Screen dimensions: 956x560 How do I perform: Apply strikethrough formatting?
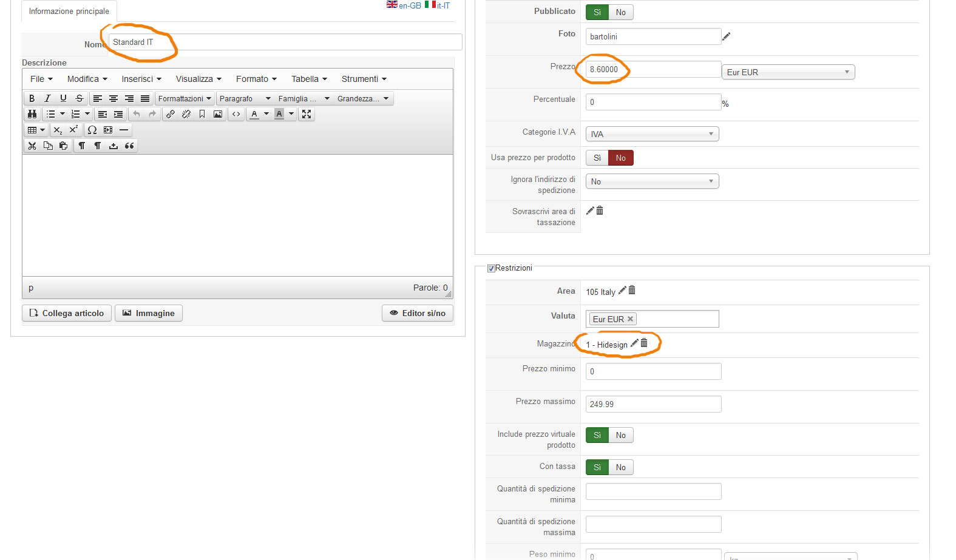[x=79, y=98]
